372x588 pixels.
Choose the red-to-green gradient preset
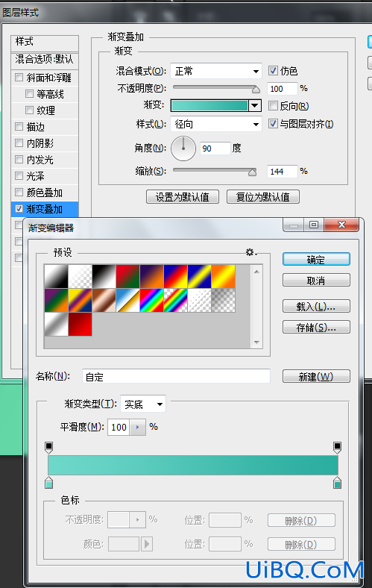[128, 276]
